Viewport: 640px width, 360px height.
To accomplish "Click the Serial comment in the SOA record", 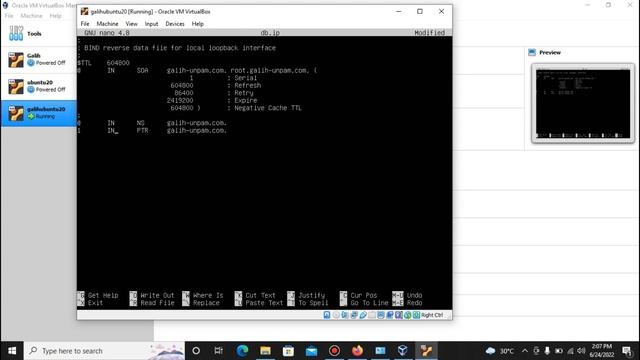I will tap(242, 78).
